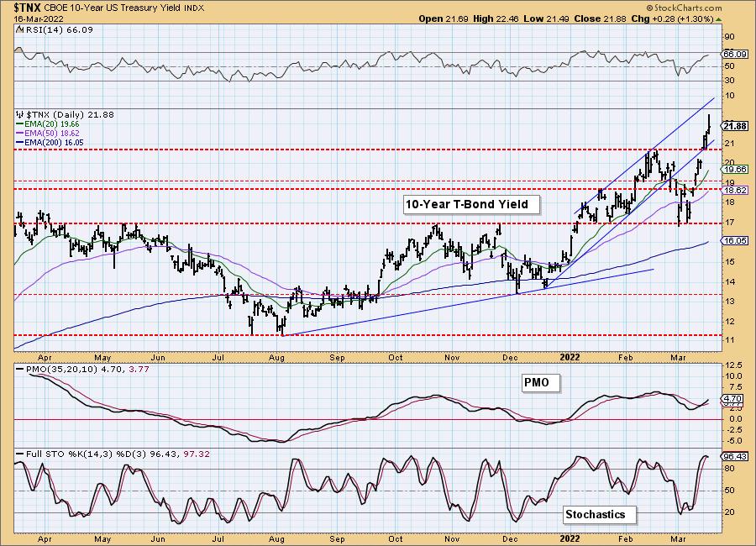This screenshot has width=756, height=546.
Task: Click the High 22.46 header value
Action: click(x=495, y=18)
